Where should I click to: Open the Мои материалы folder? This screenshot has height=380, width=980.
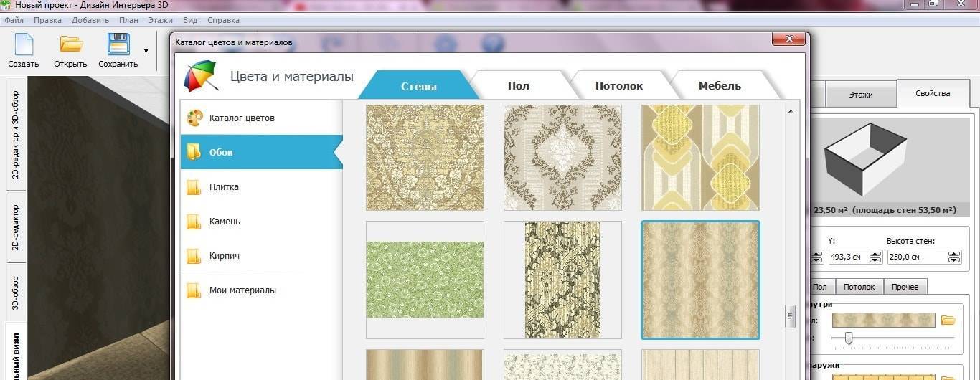pyautogui.click(x=242, y=290)
